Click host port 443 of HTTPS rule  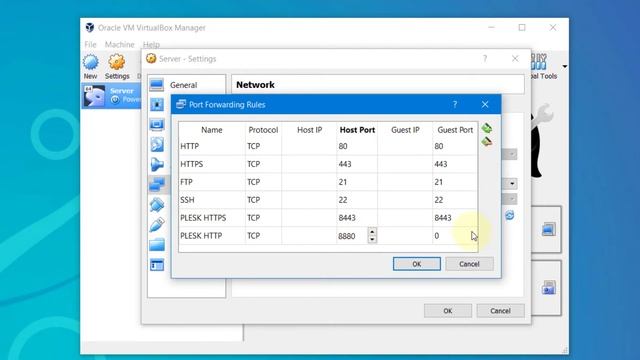tap(357, 164)
